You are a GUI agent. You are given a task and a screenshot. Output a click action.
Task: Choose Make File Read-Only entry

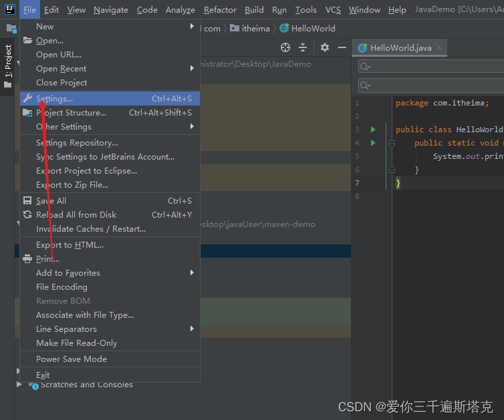(x=110, y=343)
